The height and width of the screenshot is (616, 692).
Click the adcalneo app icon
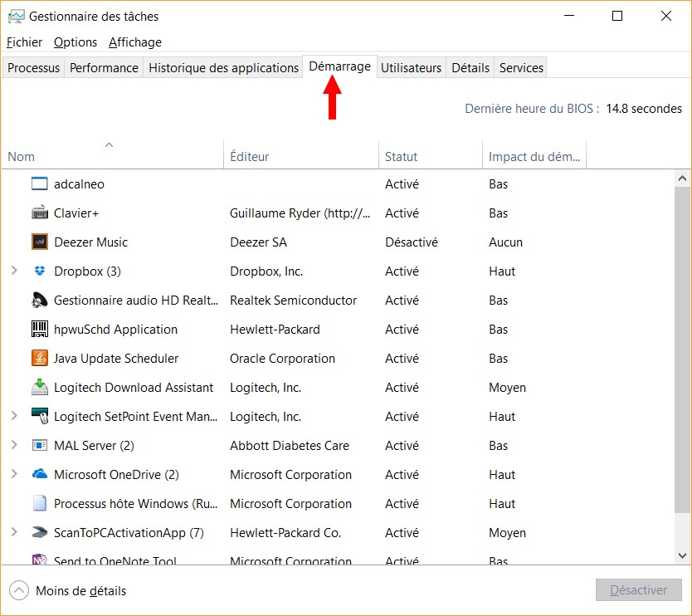[x=39, y=183]
